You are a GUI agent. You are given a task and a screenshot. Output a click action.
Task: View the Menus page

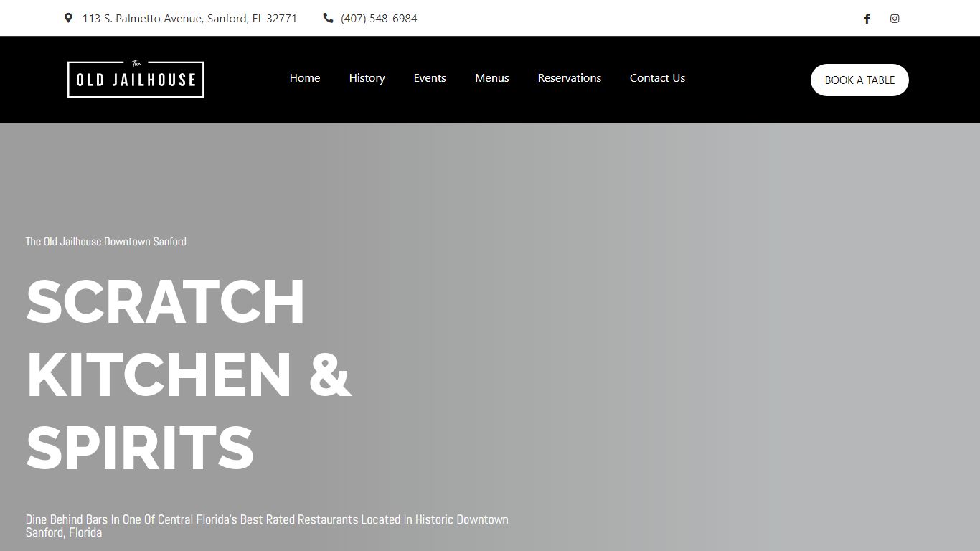pos(492,78)
